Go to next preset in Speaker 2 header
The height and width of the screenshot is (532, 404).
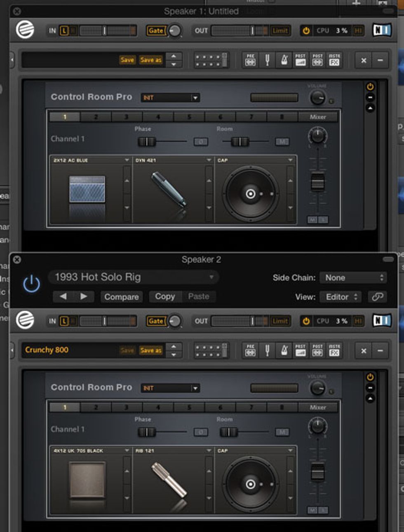pyautogui.click(x=84, y=296)
